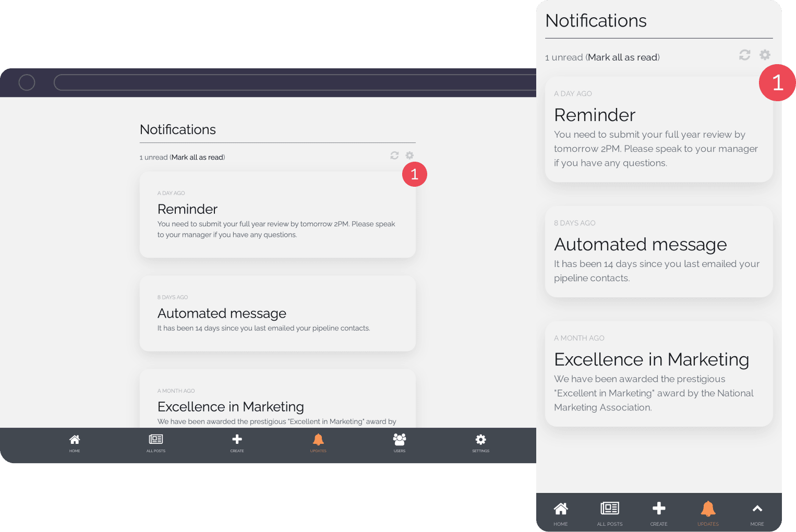This screenshot has width=796, height=532.
Task: Click the A MONTH AGO label in mobile view
Action: (x=579, y=338)
